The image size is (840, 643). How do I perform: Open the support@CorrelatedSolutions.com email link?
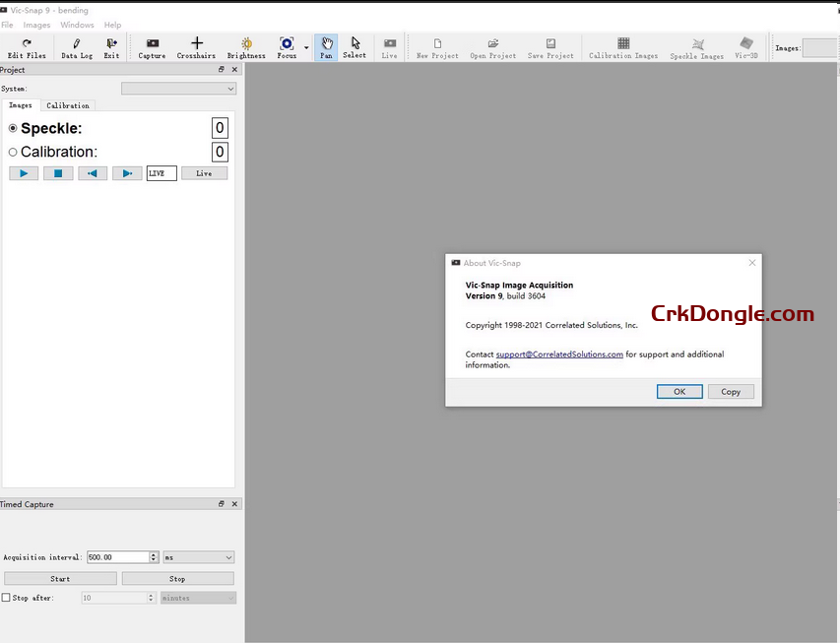click(x=559, y=354)
